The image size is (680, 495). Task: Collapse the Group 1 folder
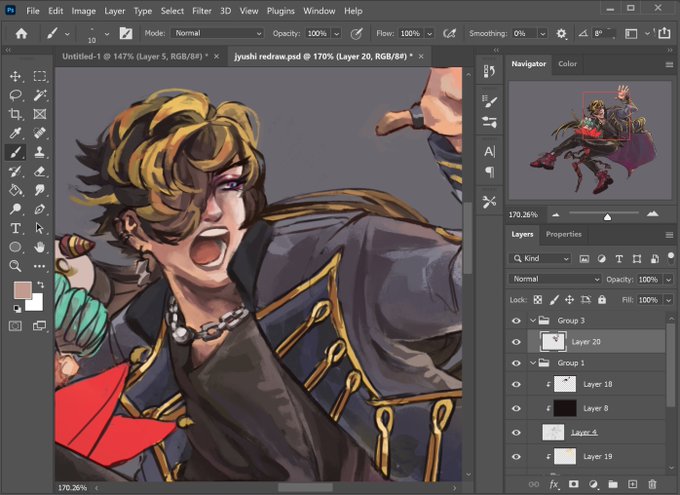coord(533,363)
